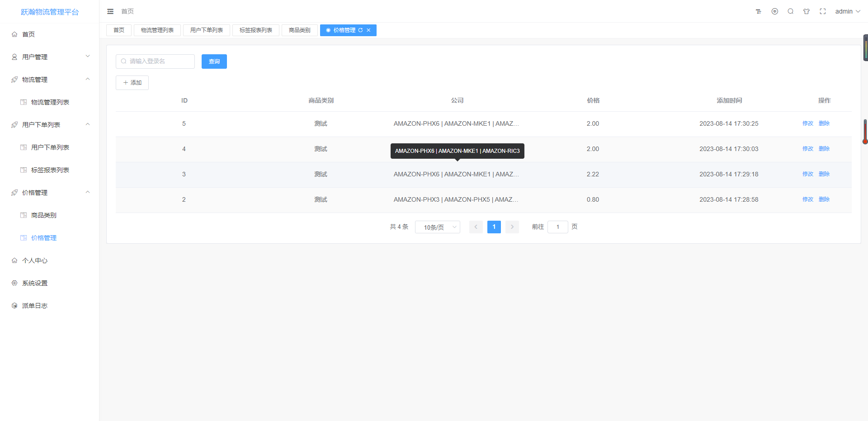Switch to 用户下单列表 tab

tap(207, 30)
